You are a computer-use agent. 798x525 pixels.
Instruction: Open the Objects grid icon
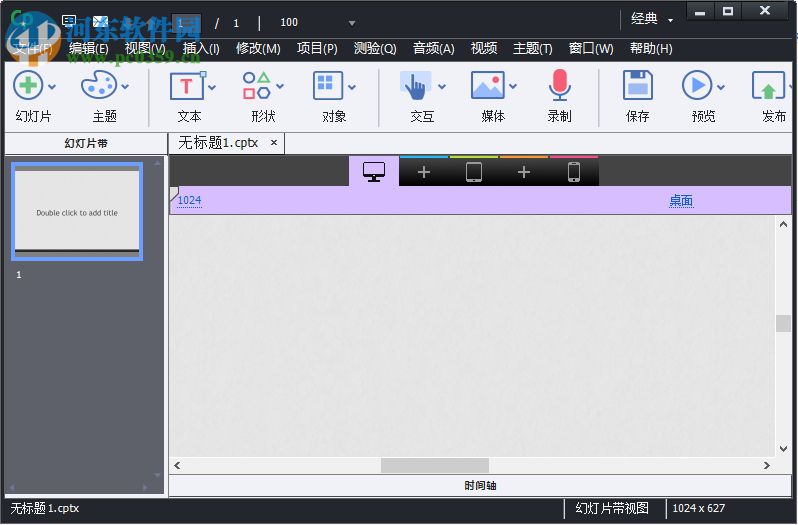327,85
